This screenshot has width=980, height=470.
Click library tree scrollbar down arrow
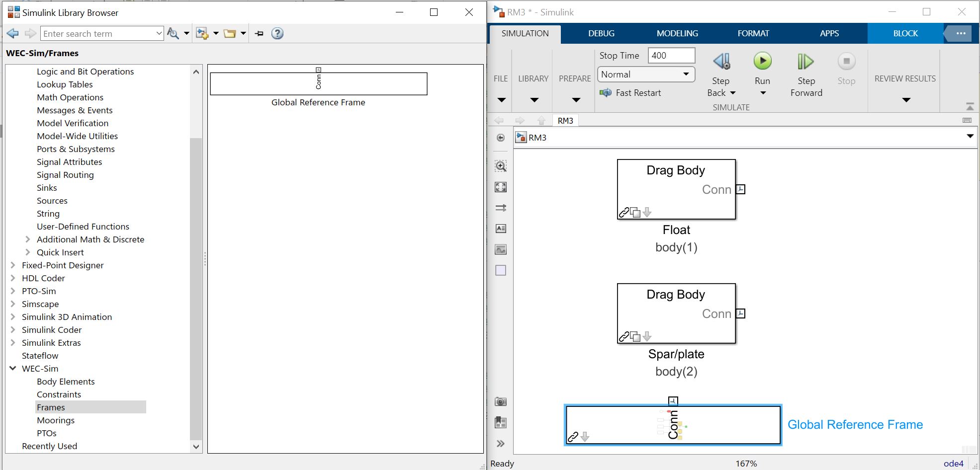196,447
